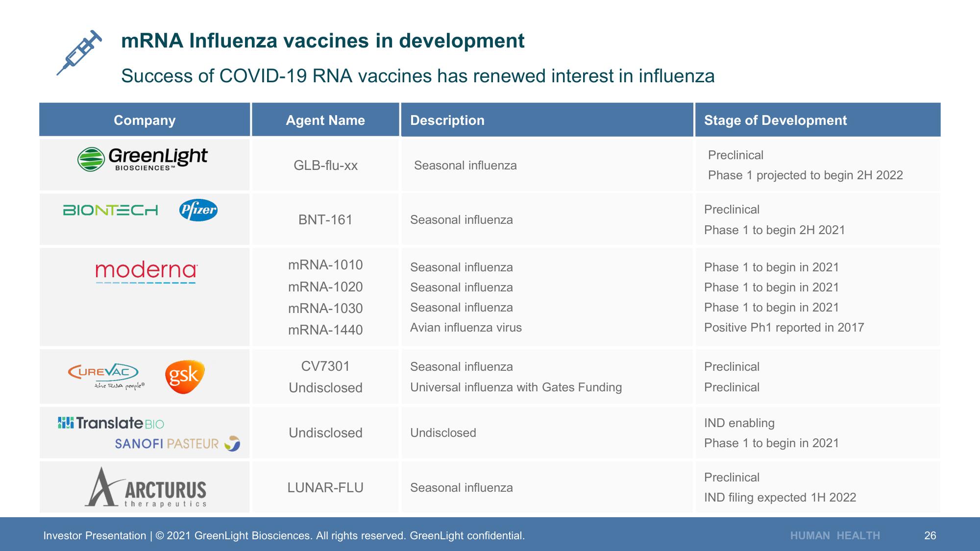Screen dimensions: 980x551
Task: Click the CureVac logo
Action: pos(106,376)
